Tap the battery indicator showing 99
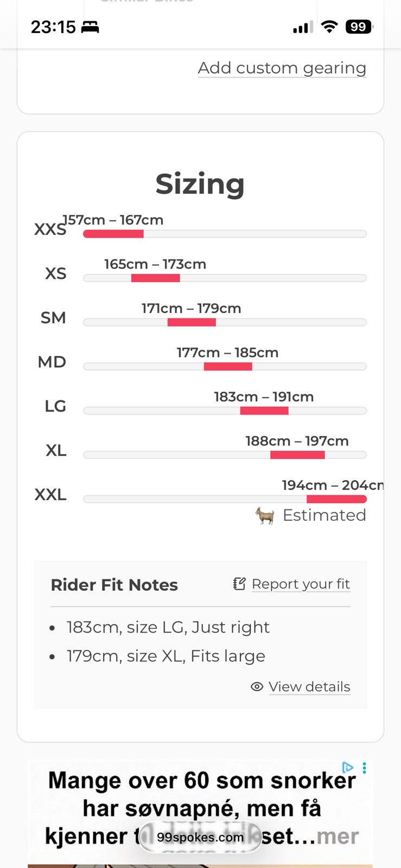401x868 pixels. 359,27
